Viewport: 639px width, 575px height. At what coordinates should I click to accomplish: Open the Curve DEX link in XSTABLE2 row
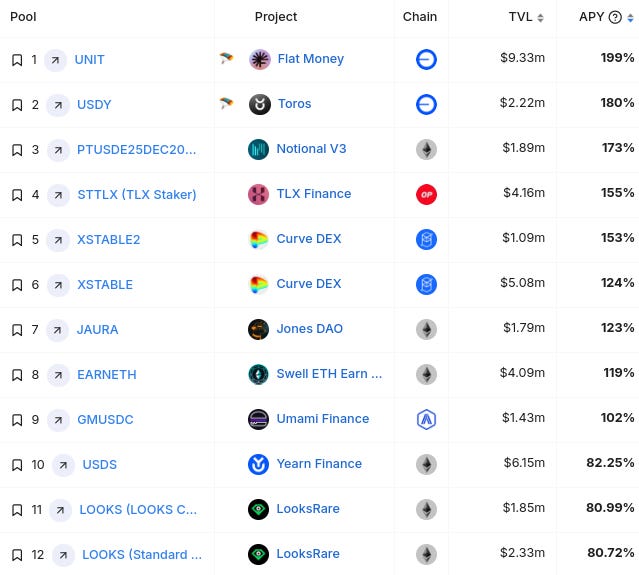(308, 238)
